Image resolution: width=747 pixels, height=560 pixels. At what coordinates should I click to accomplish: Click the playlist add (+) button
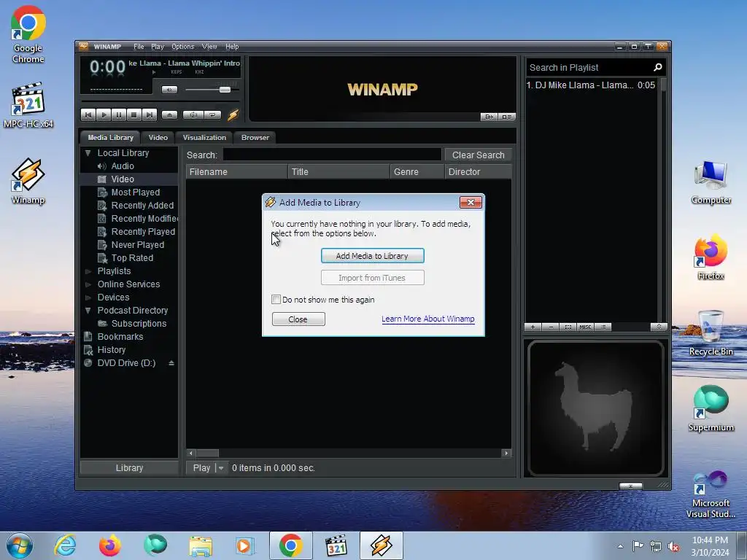(533, 327)
